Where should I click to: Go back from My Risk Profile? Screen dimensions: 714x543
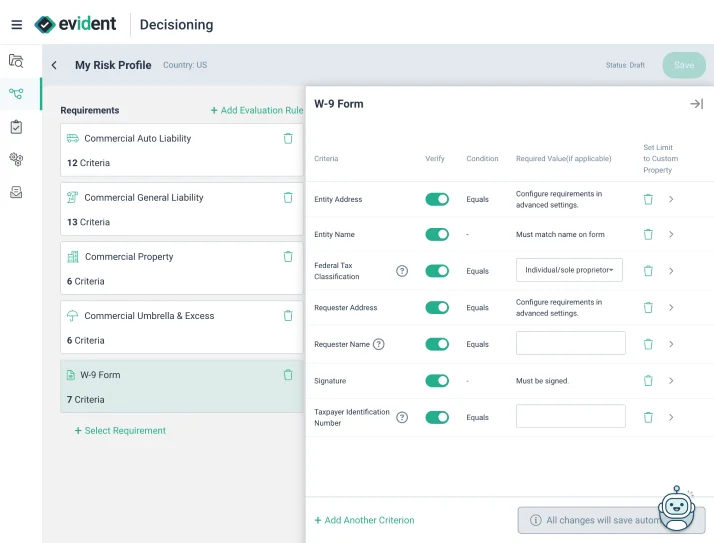point(54,65)
